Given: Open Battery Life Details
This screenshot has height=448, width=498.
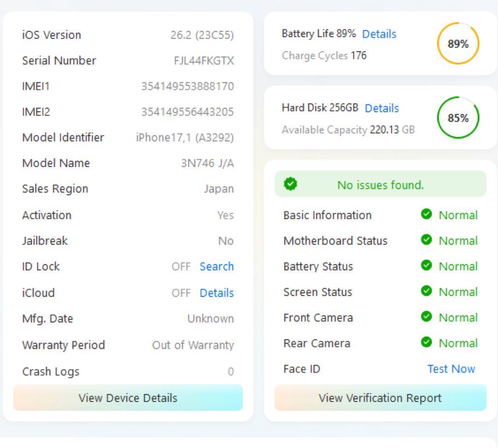Looking at the screenshot, I should (x=379, y=34).
